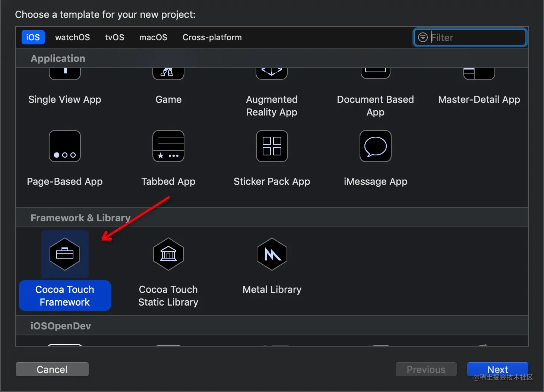Viewport: 544px width, 392px height.
Task: Switch to the Cross-platform tab
Action: click(x=212, y=37)
